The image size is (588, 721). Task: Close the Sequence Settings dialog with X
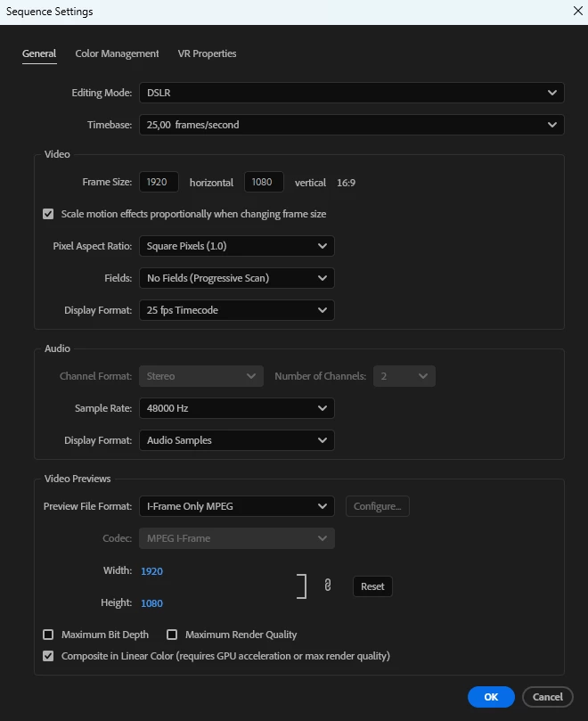click(578, 11)
